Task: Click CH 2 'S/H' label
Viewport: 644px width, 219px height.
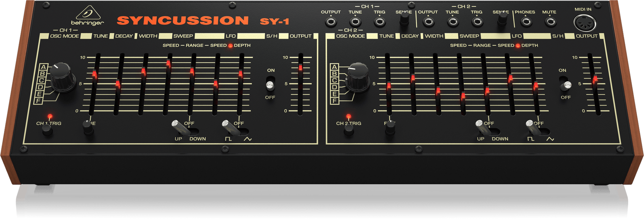Action: click(x=558, y=36)
